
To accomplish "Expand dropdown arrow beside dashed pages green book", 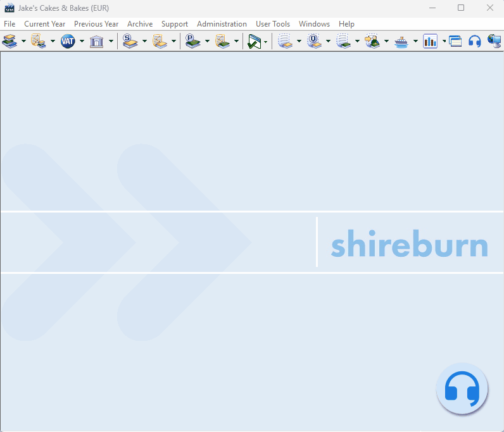I will coord(357,41).
